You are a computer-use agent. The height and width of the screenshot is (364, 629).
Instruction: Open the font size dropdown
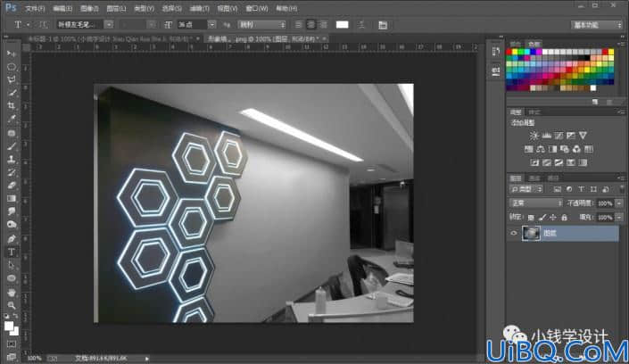coord(212,25)
